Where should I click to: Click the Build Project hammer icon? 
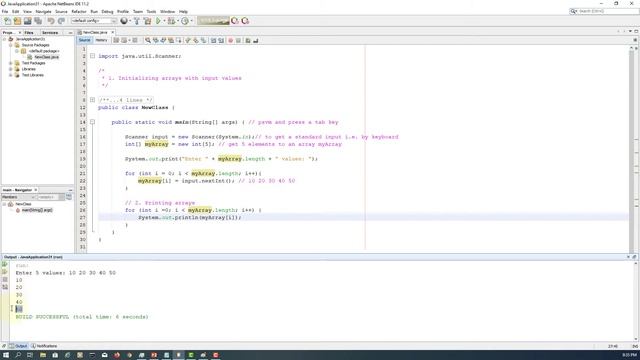tap(137, 21)
